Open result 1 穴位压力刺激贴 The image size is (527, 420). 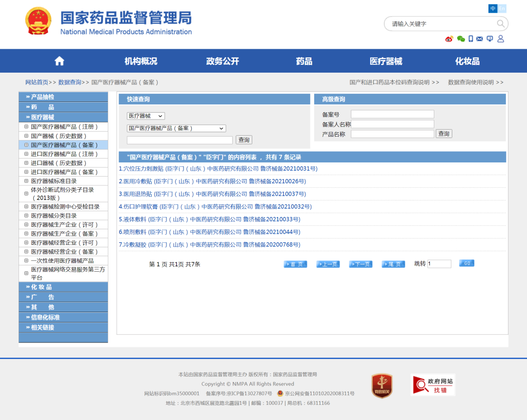218,169
